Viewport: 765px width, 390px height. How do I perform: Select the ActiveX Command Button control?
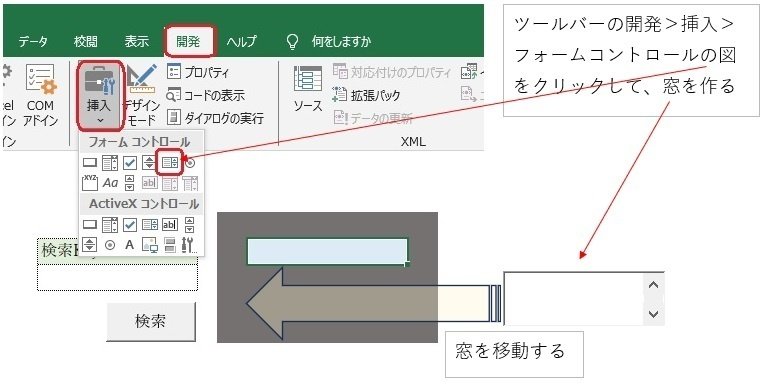pos(90,225)
